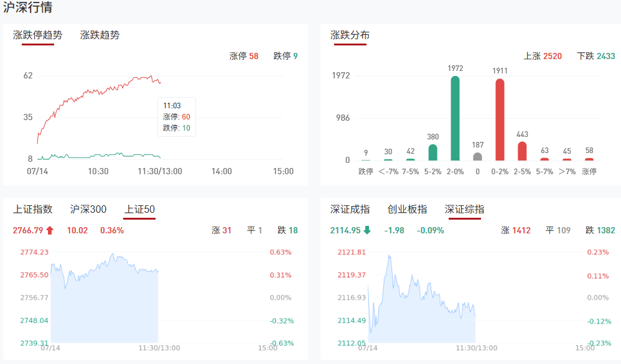
Task: Click the 跌停 9 count label
Action: point(286,56)
